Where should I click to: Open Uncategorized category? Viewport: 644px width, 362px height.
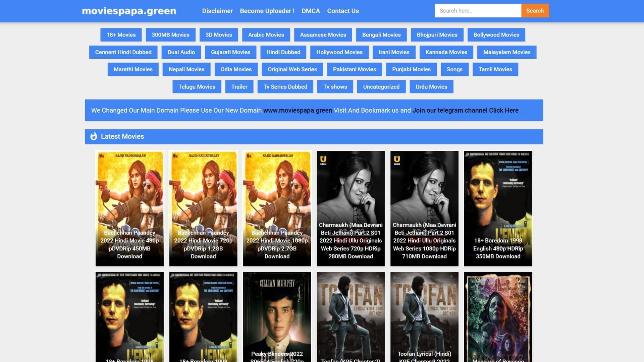click(x=381, y=87)
